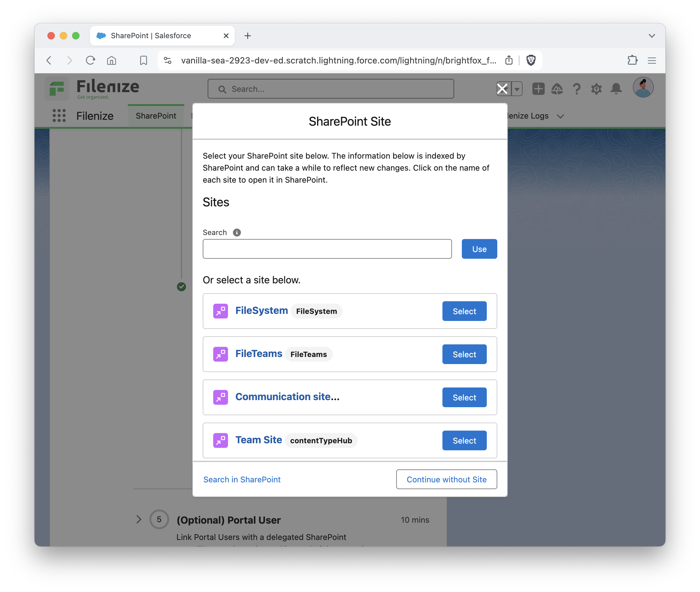
Task: Expand the favorites dropdown arrow in header
Action: pos(516,89)
